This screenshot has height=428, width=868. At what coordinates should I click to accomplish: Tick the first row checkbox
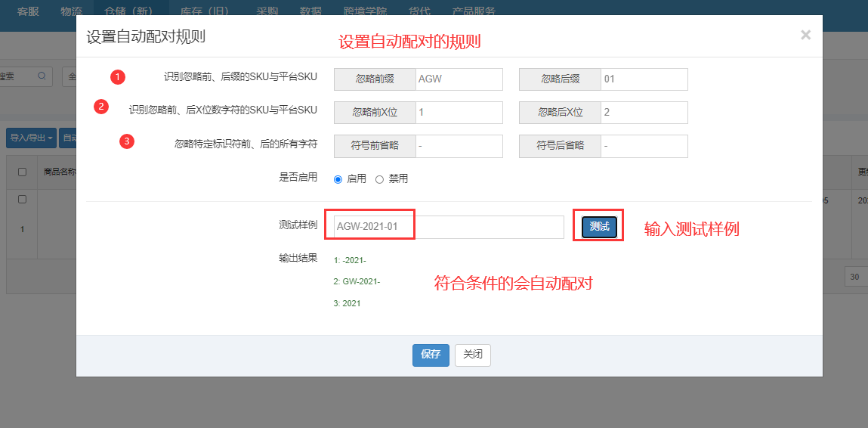point(22,200)
